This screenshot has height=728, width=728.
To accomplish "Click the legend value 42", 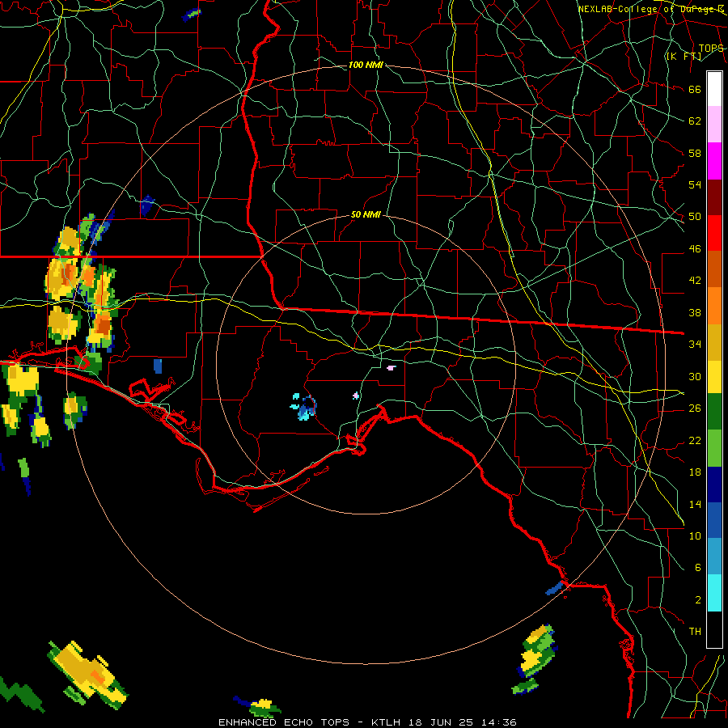I will tap(695, 281).
